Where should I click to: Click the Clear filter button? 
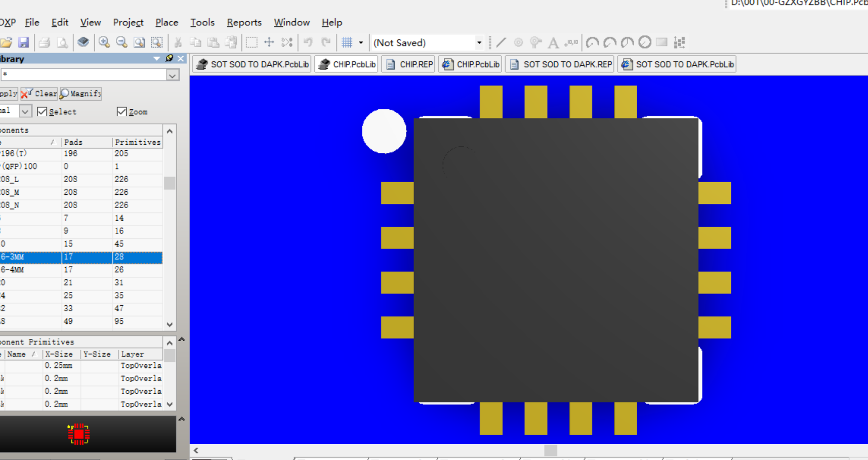39,94
